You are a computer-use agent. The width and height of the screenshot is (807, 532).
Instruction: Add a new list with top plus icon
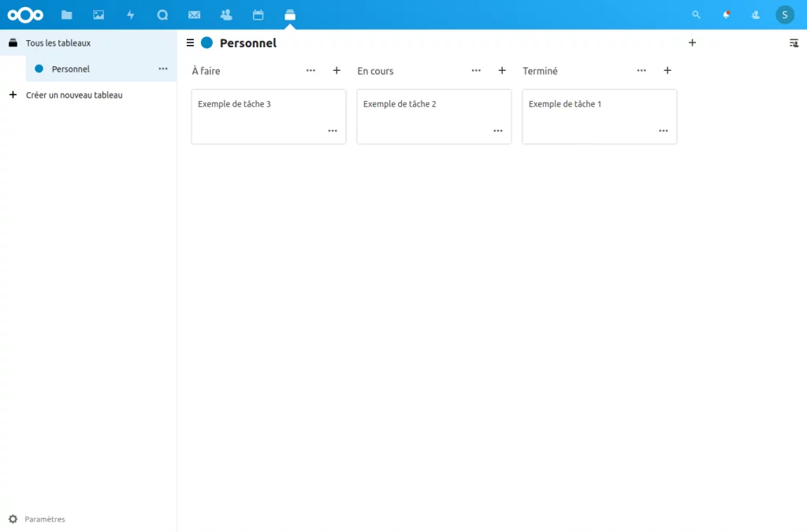tap(692, 43)
